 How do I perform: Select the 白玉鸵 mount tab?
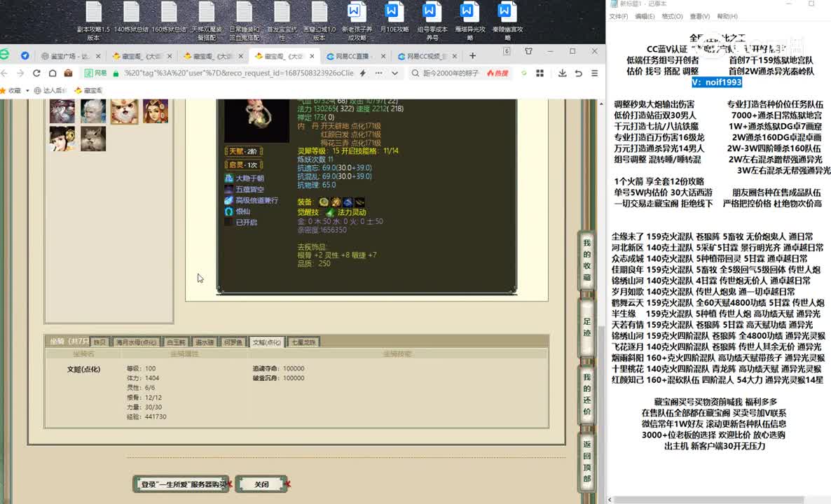coord(176,342)
